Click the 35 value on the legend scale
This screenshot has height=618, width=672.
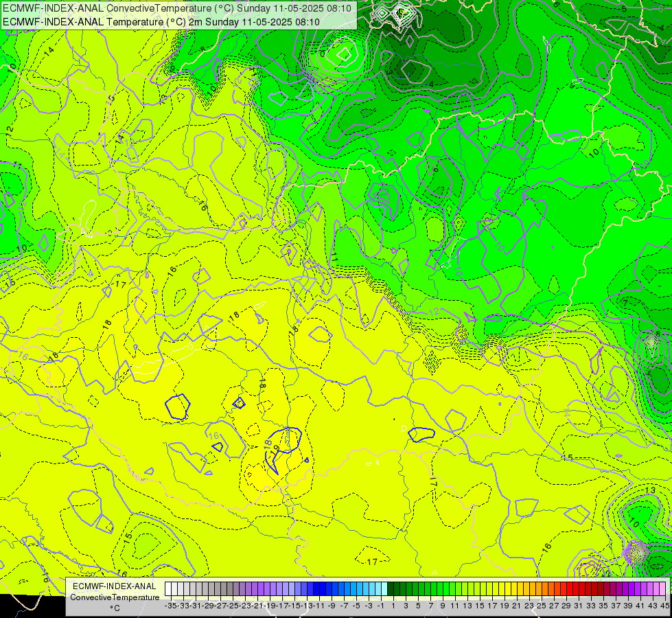[x=603, y=606]
